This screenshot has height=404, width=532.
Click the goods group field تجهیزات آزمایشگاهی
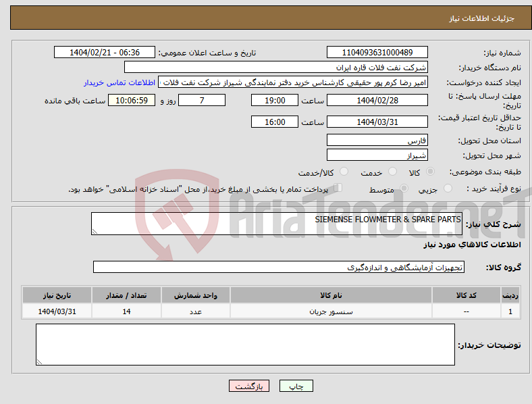coord(279,267)
